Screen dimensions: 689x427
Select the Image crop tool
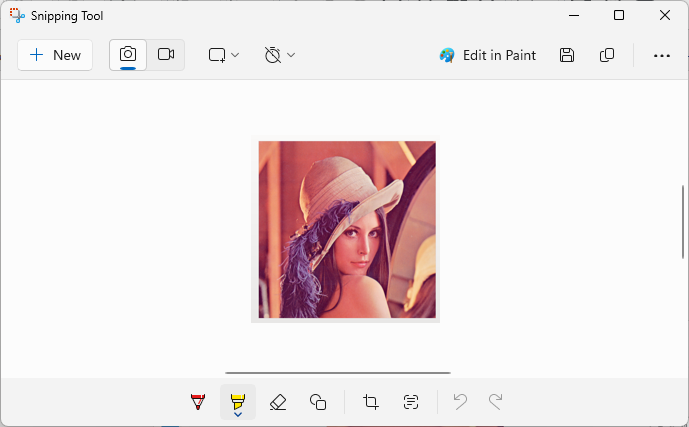tap(371, 402)
